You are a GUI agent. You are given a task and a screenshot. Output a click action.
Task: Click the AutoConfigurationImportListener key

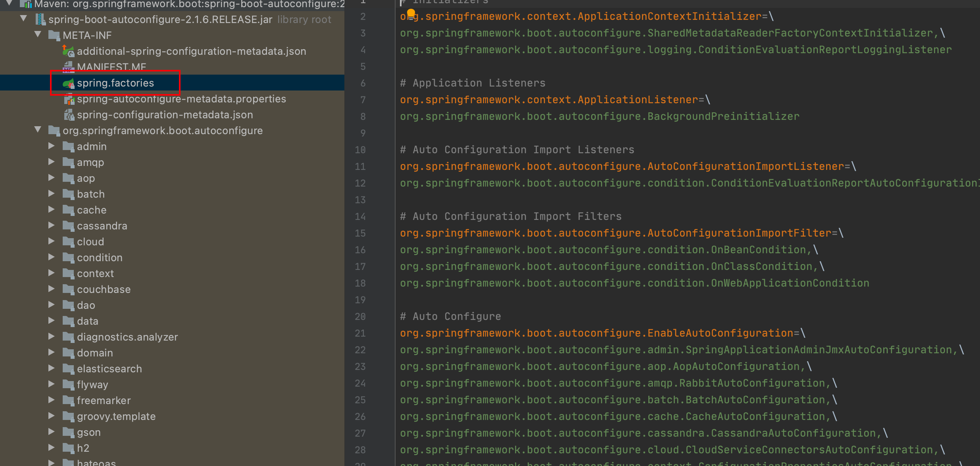pyautogui.click(x=622, y=166)
